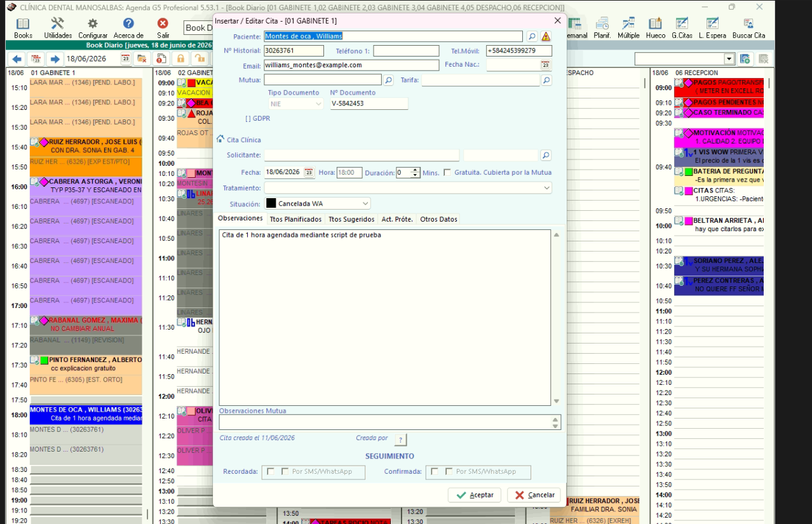Click the Solicitante search magnifier
This screenshot has width=812, height=524.
point(546,155)
